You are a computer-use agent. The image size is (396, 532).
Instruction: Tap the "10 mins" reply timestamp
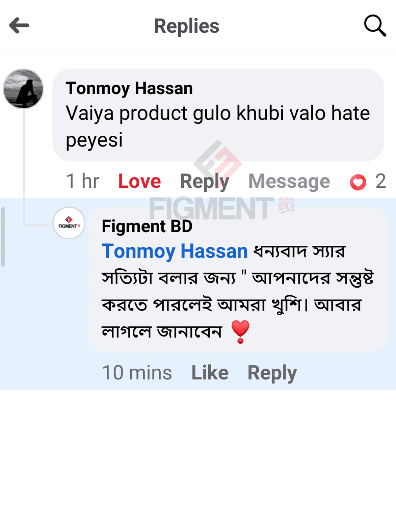pos(137,373)
